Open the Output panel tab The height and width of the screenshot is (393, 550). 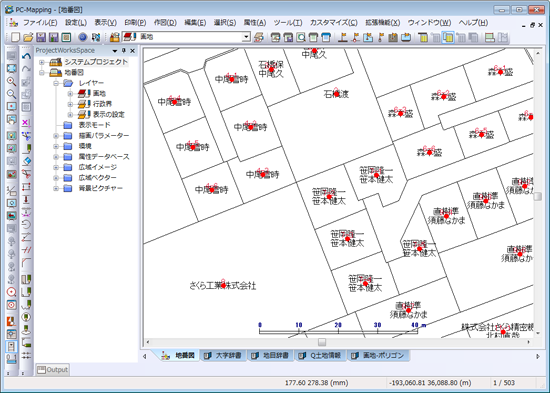click(x=53, y=370)
